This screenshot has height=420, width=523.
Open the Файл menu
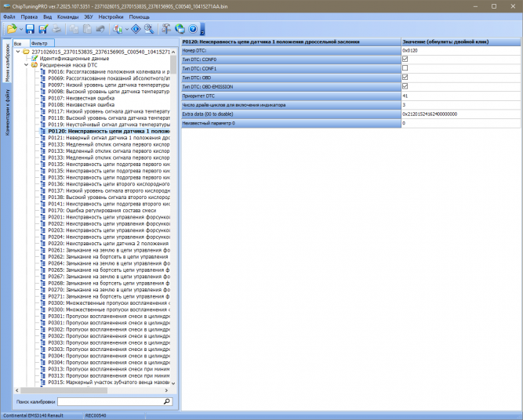[9, 16]
